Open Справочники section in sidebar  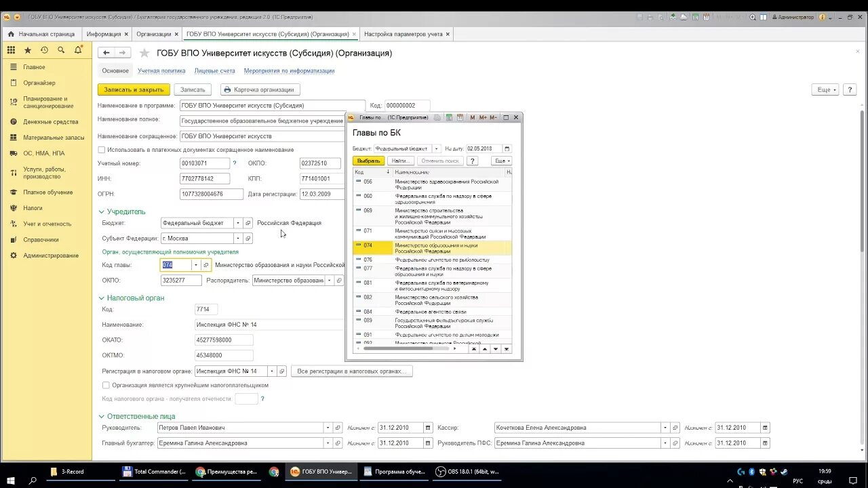coord(41,240)
